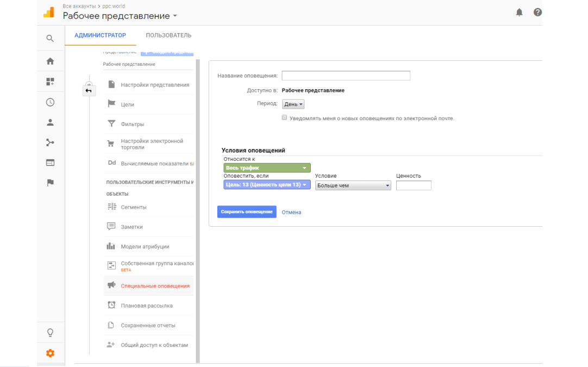Switch to the ПОЛЬЗОВАТЕЛЬ tab
588x367 pixels.
pyautogui.click(x=169, y=35)
